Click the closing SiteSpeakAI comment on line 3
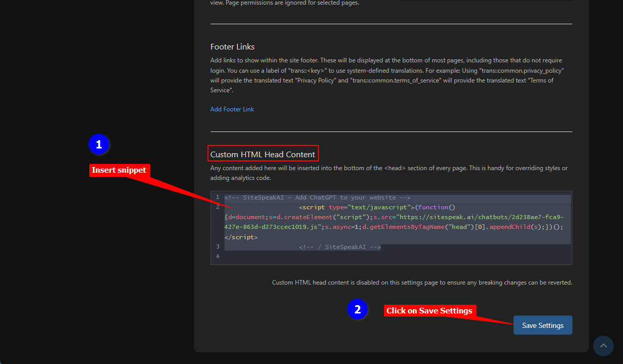Screen dimensions: 623x364 [340, 247]
